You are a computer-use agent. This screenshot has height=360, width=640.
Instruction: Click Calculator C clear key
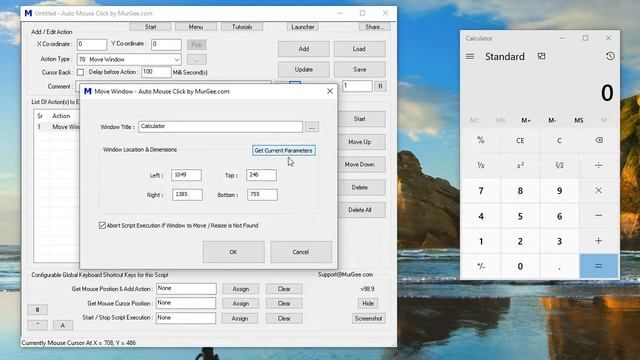tap(559, 140)
